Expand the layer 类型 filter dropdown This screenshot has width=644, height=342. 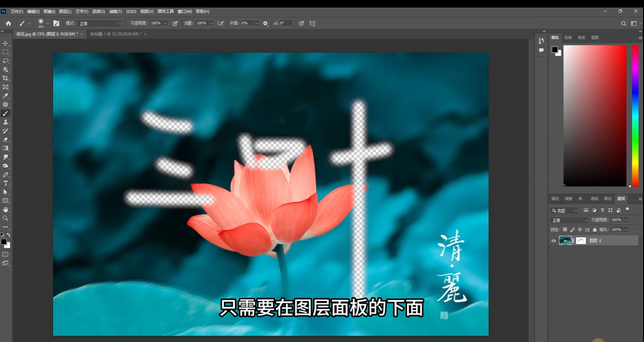(x=564, y=211)
